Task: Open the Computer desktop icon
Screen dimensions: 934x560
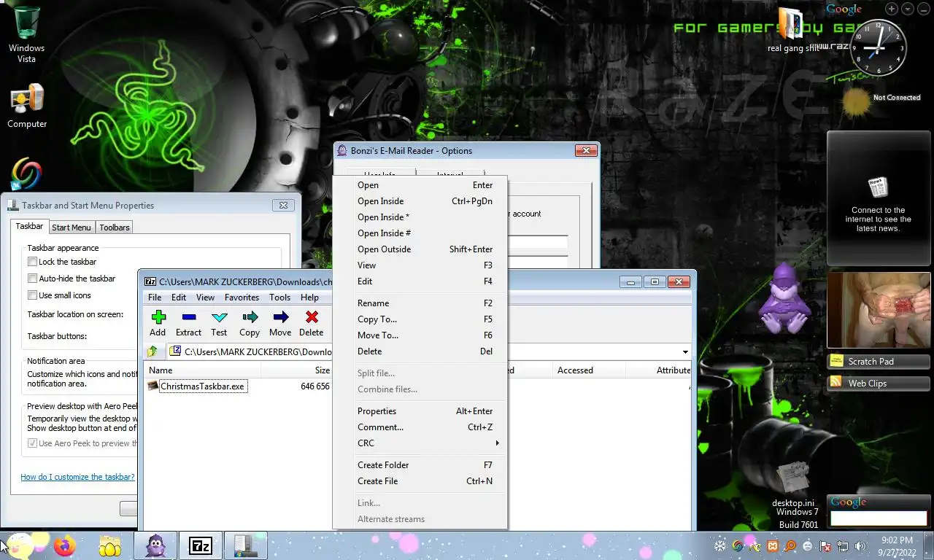Action: point(27,106)
